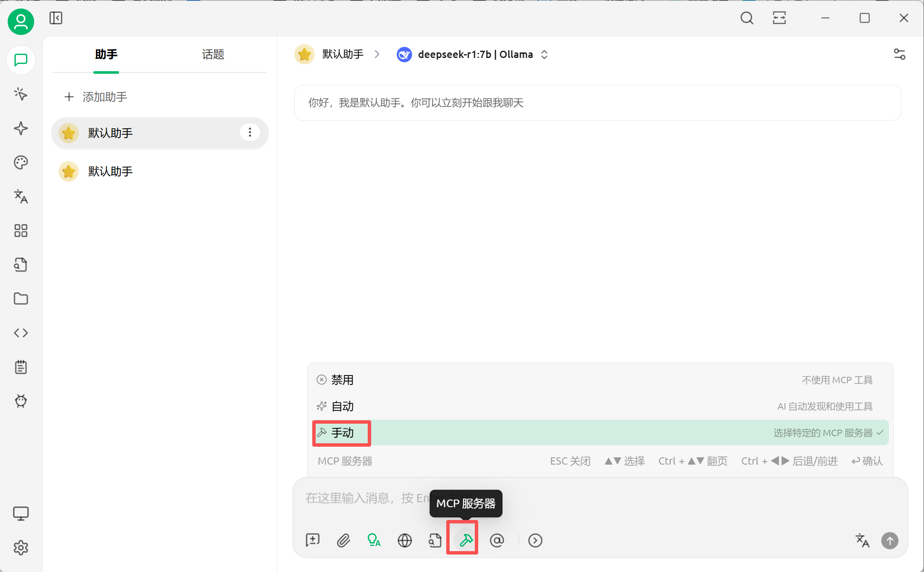Click the MCP server hammer icon
Screen dimensions: 924x572
465,540
